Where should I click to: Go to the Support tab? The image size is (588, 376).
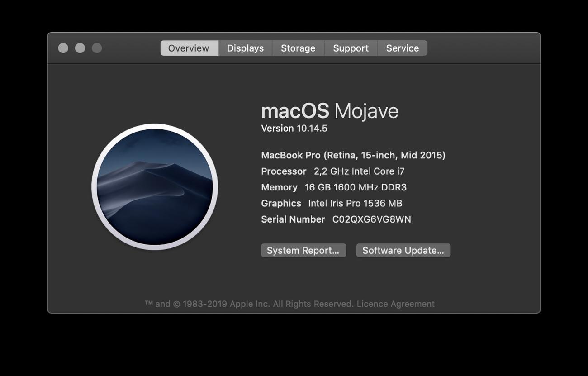point(351,48)
